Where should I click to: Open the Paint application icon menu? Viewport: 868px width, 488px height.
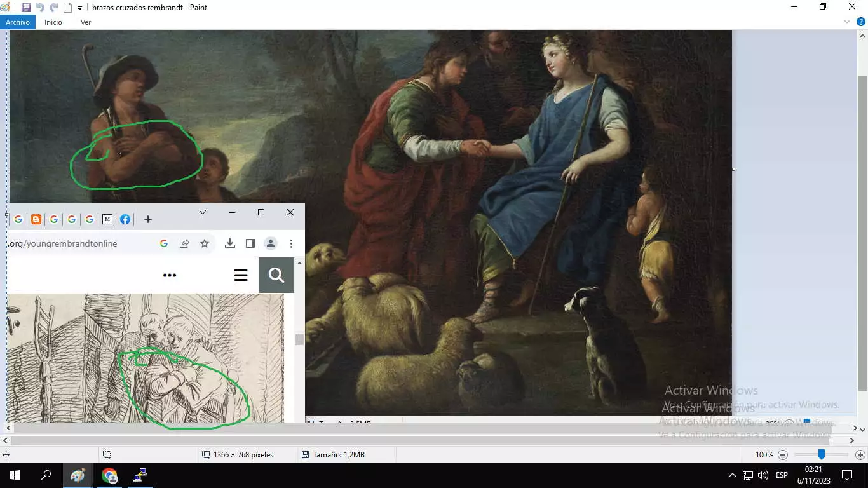click(x=4, y=8)
